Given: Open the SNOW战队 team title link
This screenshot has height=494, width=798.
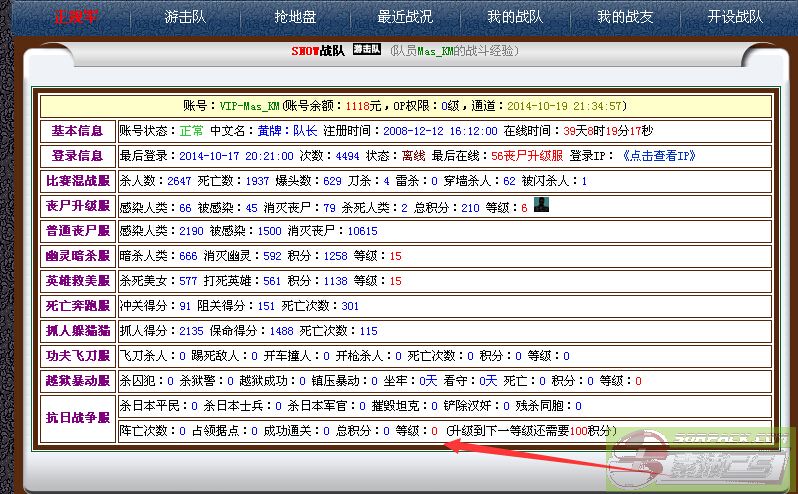Looking at the screenshot, I should 318,50.
